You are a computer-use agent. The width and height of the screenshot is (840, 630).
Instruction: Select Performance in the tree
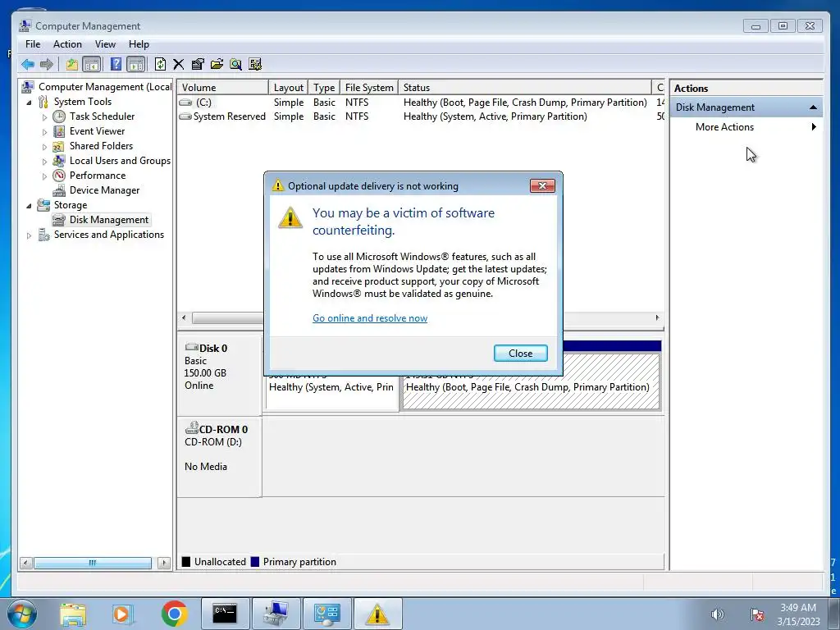click(x=98, y=176)
